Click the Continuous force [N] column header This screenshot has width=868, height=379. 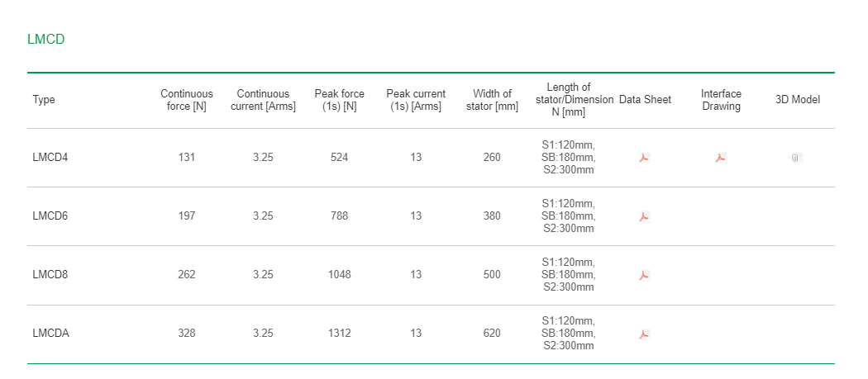tap(187, 100)
